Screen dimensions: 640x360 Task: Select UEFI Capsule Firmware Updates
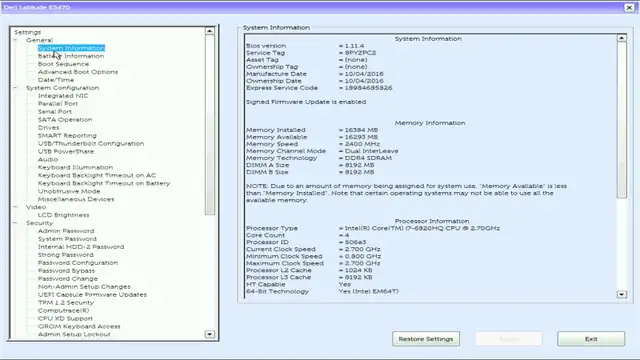pos(92,295)
